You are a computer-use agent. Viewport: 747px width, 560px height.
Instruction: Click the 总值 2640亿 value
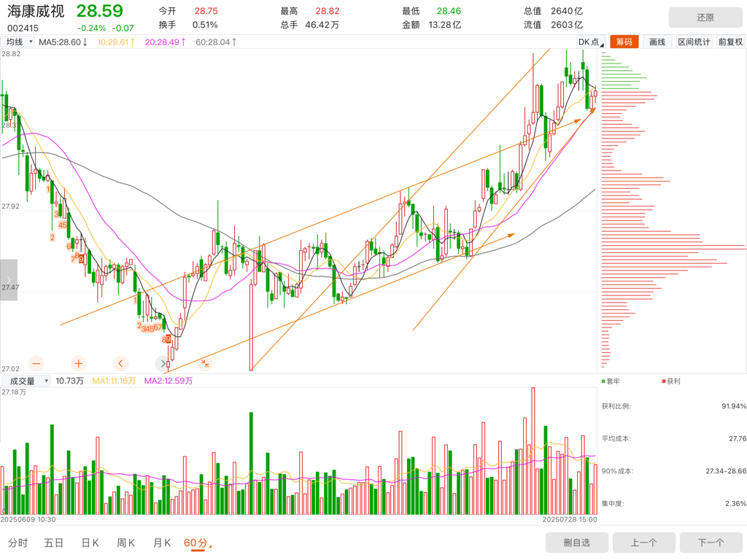coord(567,11)
